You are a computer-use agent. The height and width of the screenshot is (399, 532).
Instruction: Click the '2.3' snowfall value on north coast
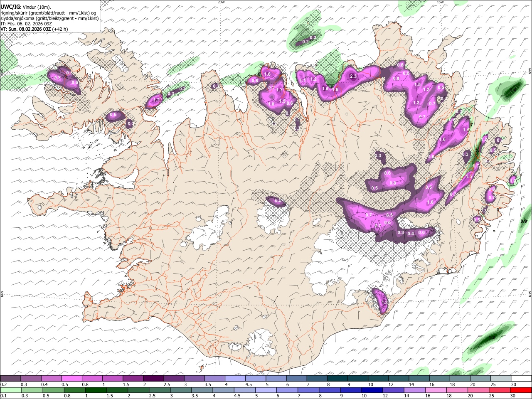coord(354,76)
